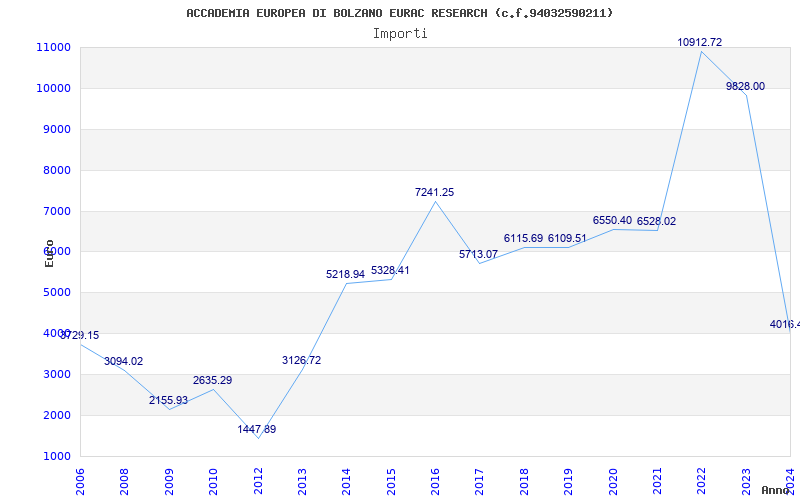Image resolution: width=800 pixels, height=500 pixels.
Task: Select the 2635.29 data label
Action: pyautogui.click(x=212, y=380)
